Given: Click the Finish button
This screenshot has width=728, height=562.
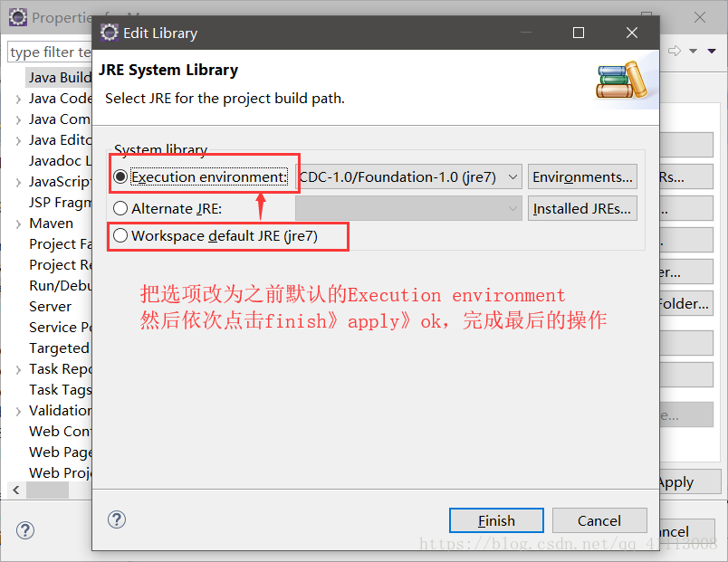Looking at the screenshot, I should pos(496,520).
